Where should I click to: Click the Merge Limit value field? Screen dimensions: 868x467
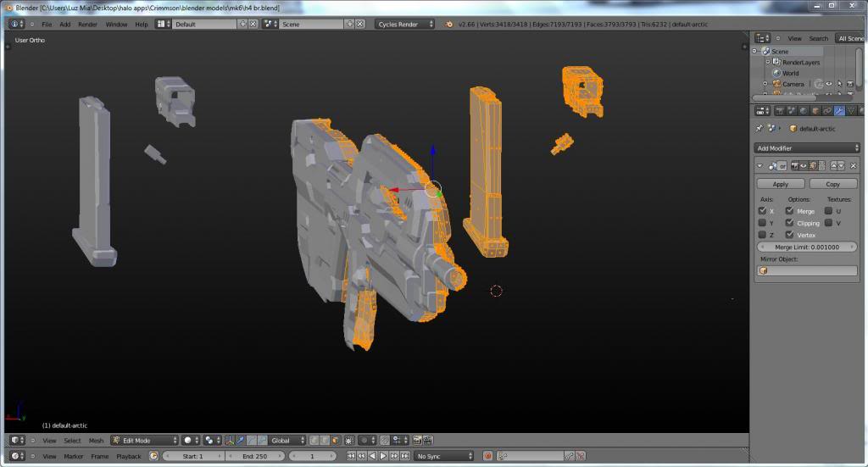coord(807,247)
